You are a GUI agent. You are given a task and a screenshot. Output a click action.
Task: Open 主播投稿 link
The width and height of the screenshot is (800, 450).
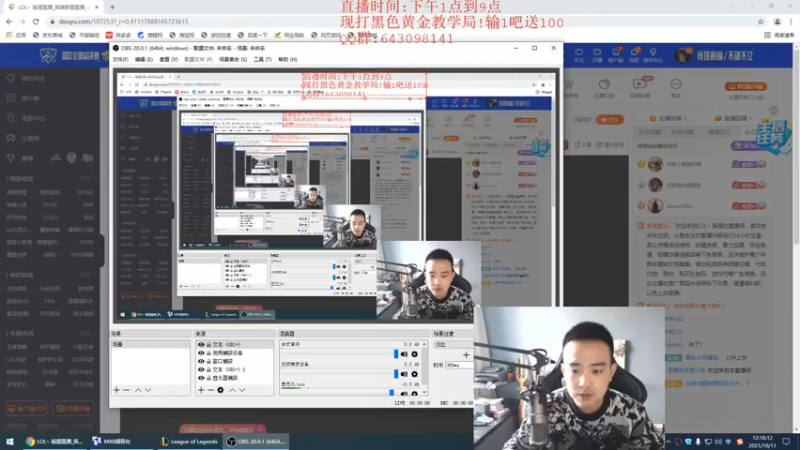coord(668,118)
